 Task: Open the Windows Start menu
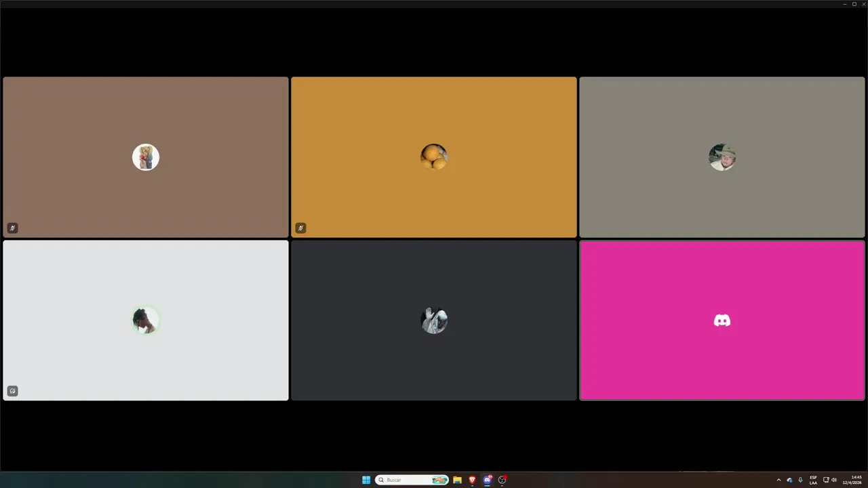[366, 480]
